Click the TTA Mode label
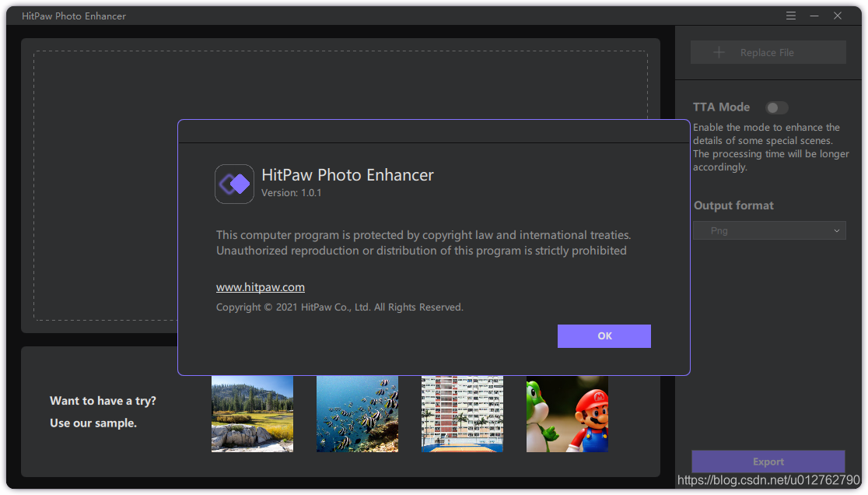868x495 pixels. click(721, 107)
